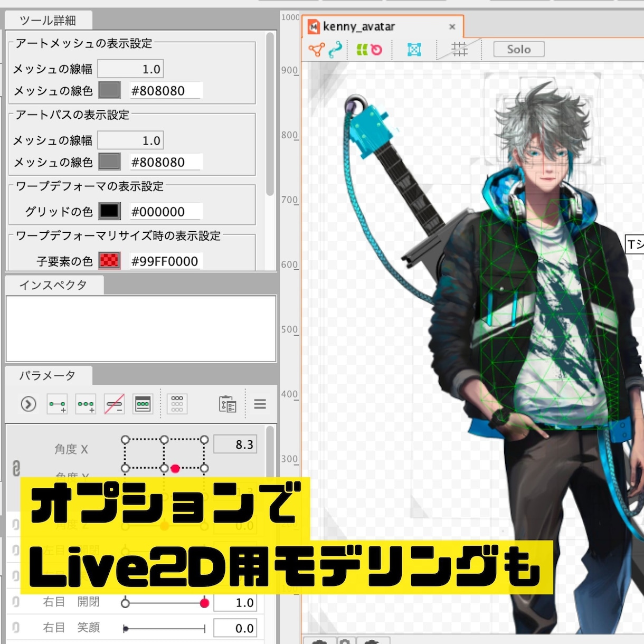Screen dimensions: 644x644
Task: Click red point on 角度 X slider
Action: (175, 468)
